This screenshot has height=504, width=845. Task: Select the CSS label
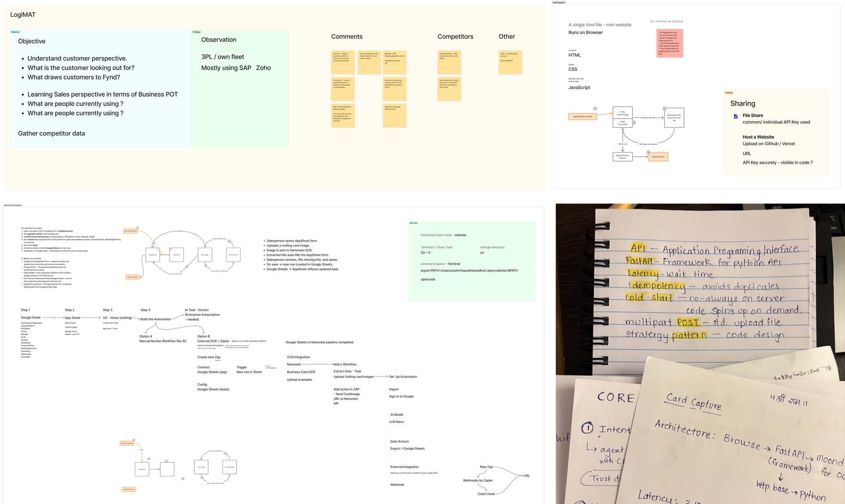coord(572,69)
